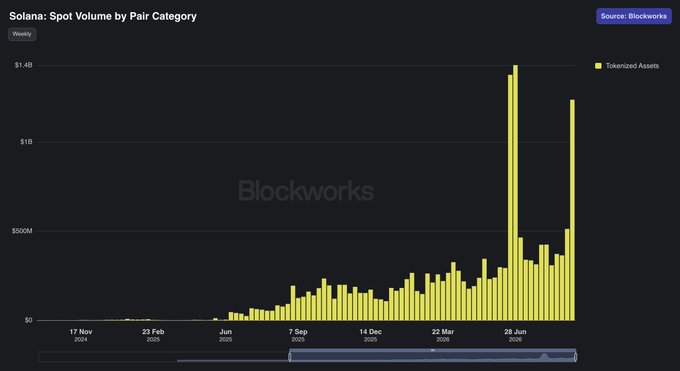Click the Weekly interval button
Screen dimensions: 680x371
pos(22,34)
